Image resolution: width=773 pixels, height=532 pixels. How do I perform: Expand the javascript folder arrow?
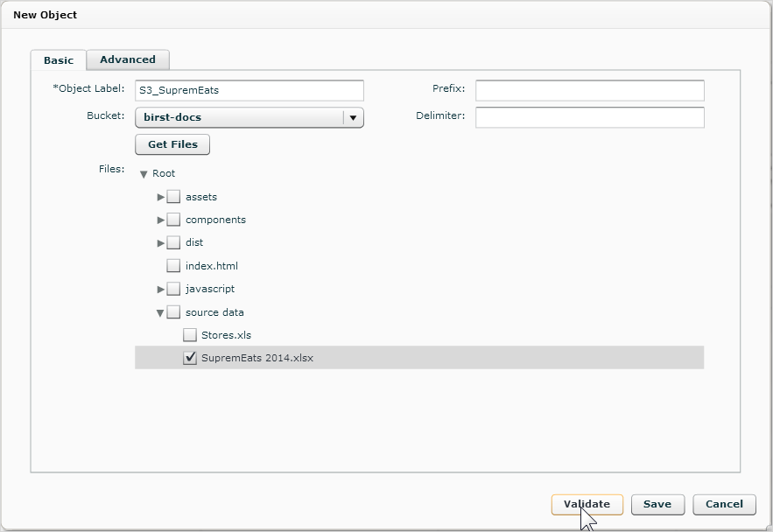click(x=160, y=289)
